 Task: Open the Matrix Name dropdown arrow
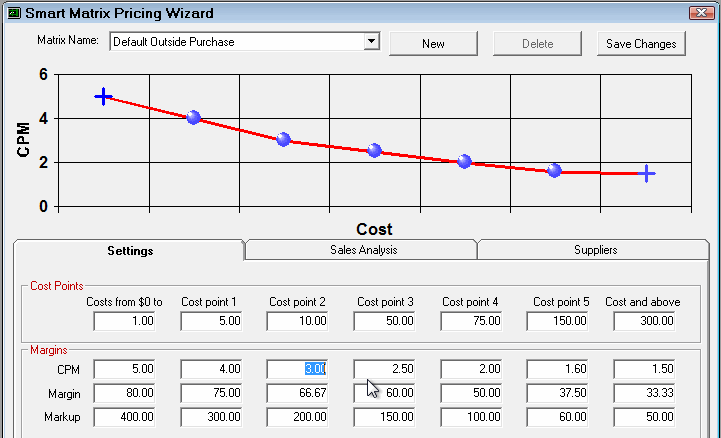point(372,41)
